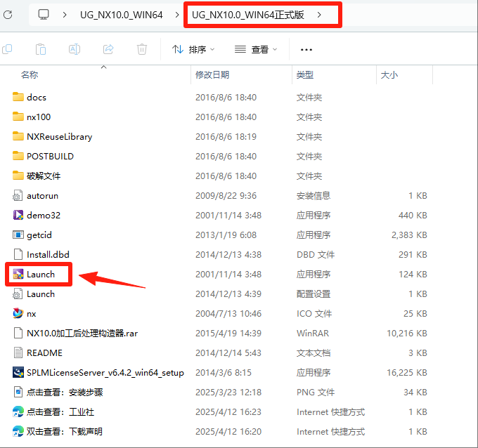Expand chevron after UG_NX10.0_WIN64 breadcrumb
This screenshot has width=478, height=448.
(177, 15)
